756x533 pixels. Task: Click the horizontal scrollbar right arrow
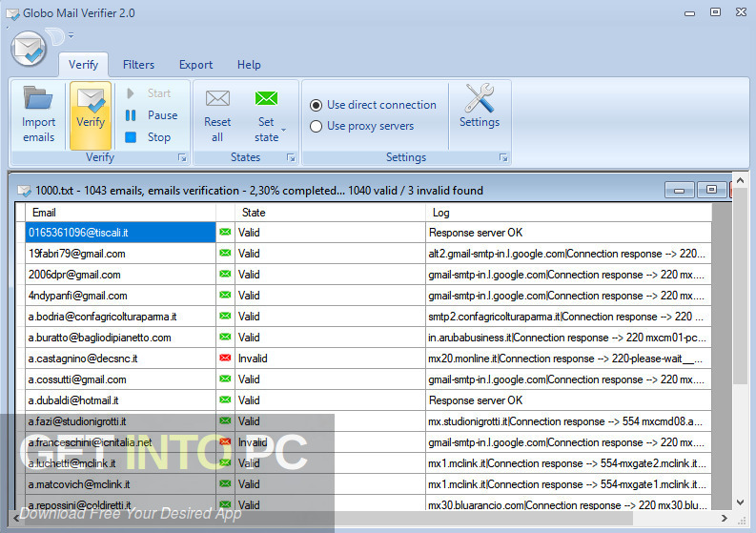(725, 519)
